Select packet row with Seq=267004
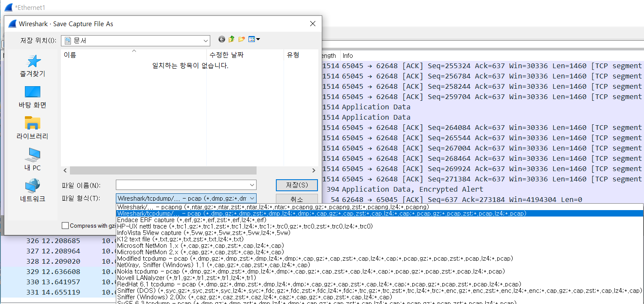This screenshot has width=644, height=304. tap(482, 148)
